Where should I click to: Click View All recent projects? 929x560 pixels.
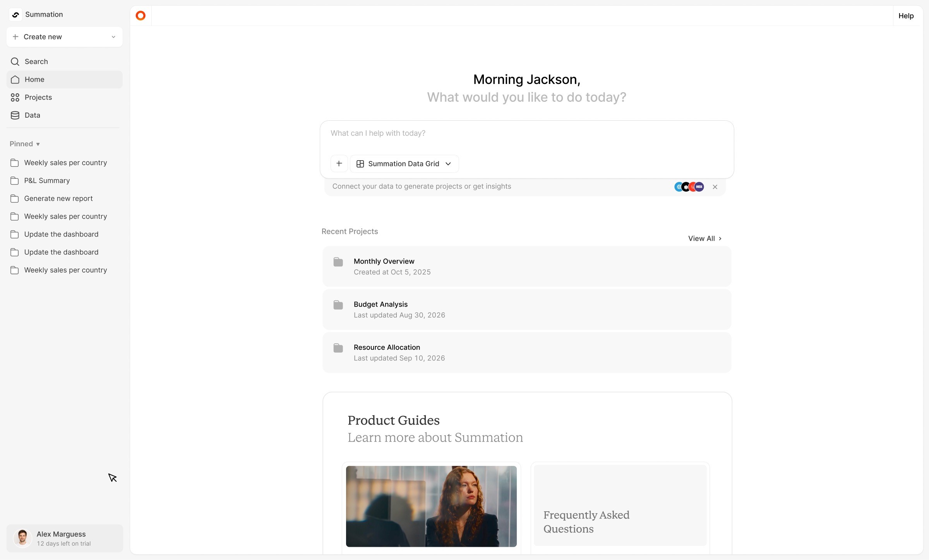pyautogui.click(x=704, y=238)
